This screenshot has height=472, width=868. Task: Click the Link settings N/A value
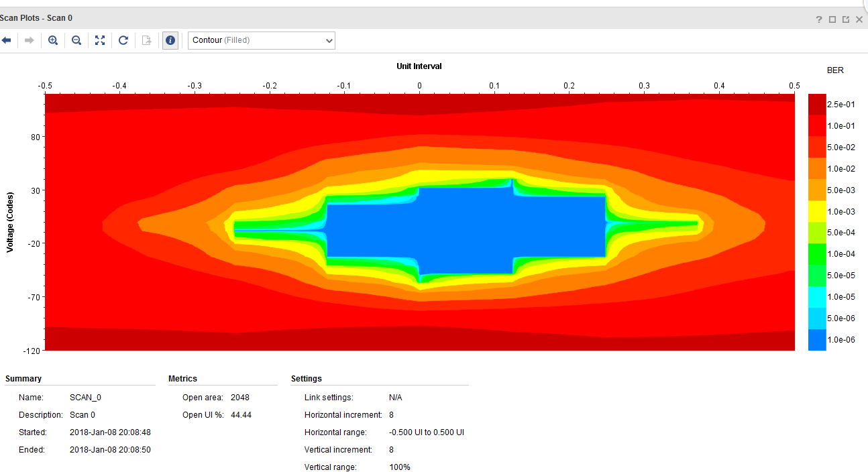click(x=396, y=398)
